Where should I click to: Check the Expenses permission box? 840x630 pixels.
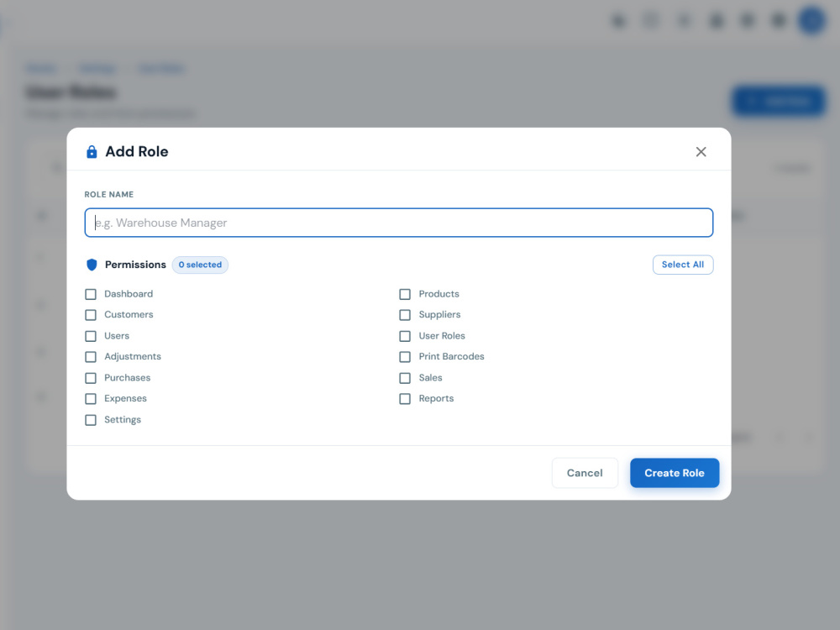pyautogui.click(x=91, y=398)
